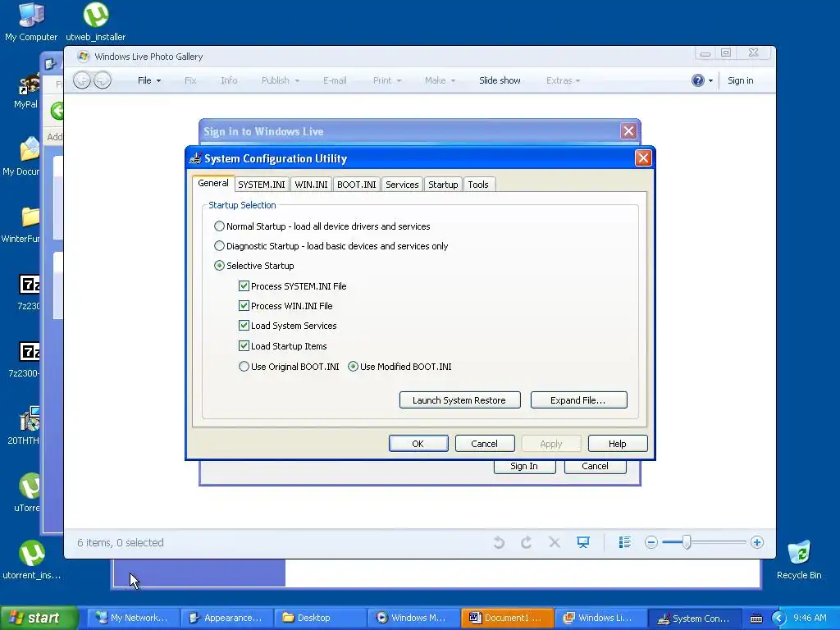The height and width of the screenshot is (630, 840).
Task: Open the File dropdown menu
Action: click(x=149, y=80)
